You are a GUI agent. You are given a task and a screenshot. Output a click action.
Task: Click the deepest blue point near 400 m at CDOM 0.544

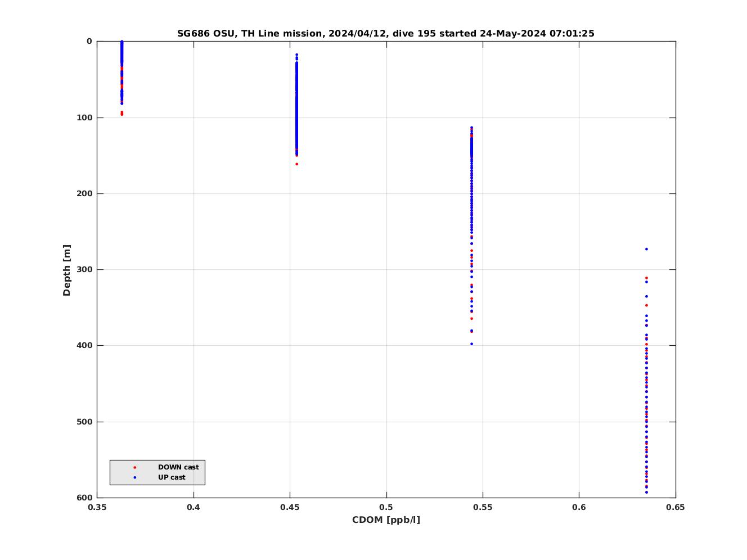point(471,344)
